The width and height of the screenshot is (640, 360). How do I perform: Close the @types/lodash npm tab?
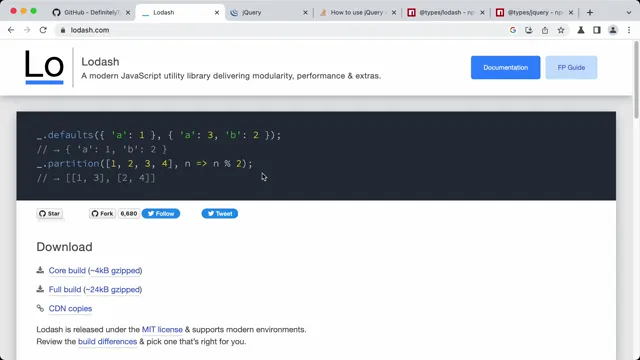[x=482, y=13]
